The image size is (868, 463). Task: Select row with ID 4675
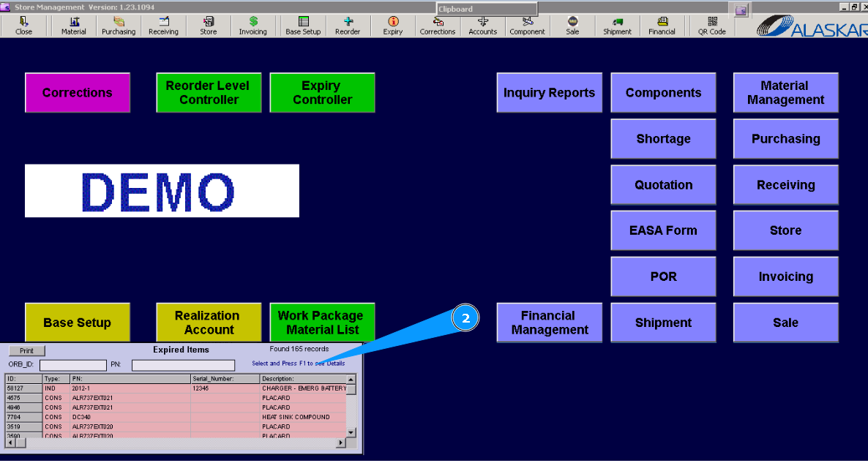coord(176,398)
